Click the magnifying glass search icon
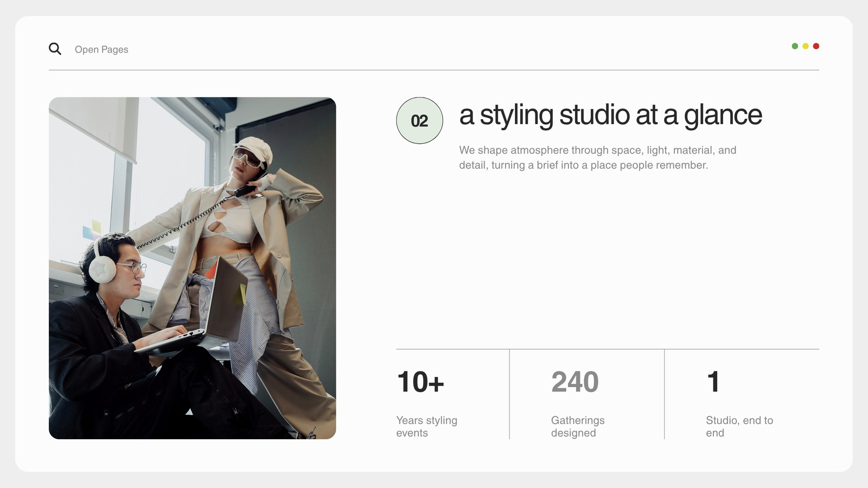The height and width of the screenshot is (488, 868). [x=55, y=49]
